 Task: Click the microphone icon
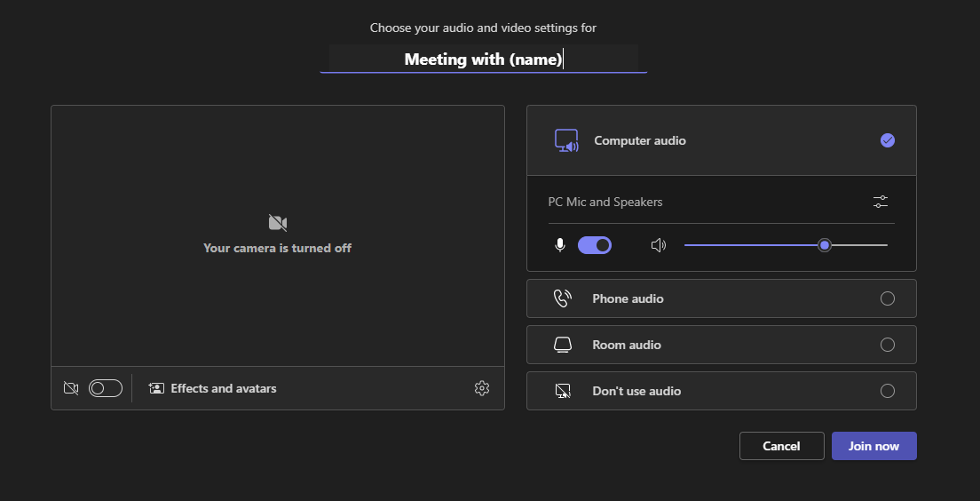(x=560, y=245)
